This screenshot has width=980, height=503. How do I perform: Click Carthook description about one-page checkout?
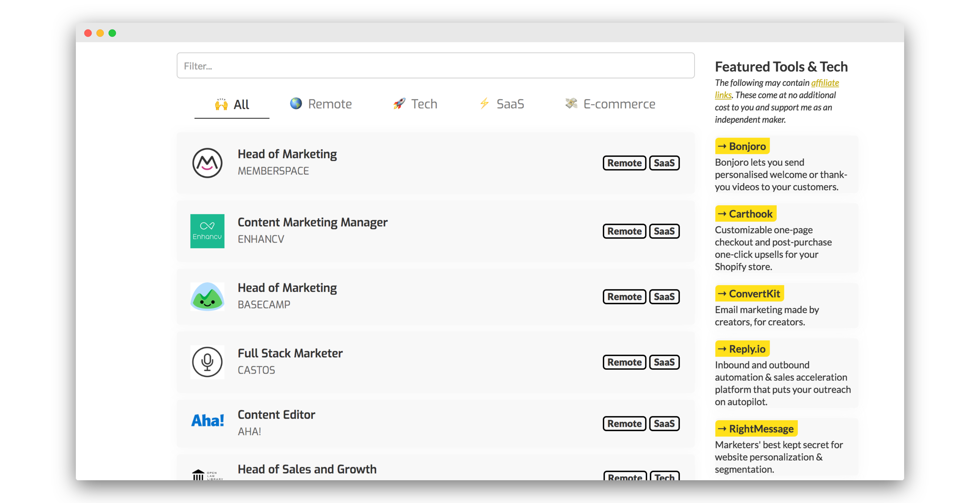(773, 248)
